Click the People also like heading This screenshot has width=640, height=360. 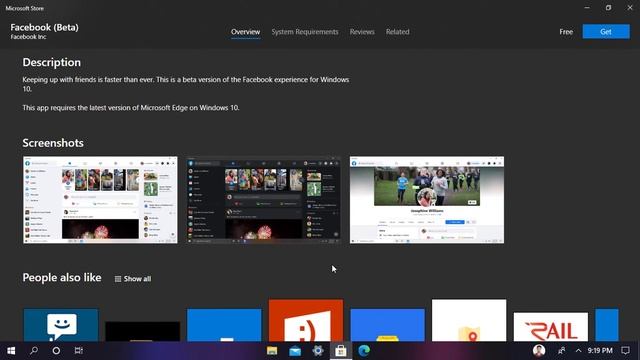62,278
